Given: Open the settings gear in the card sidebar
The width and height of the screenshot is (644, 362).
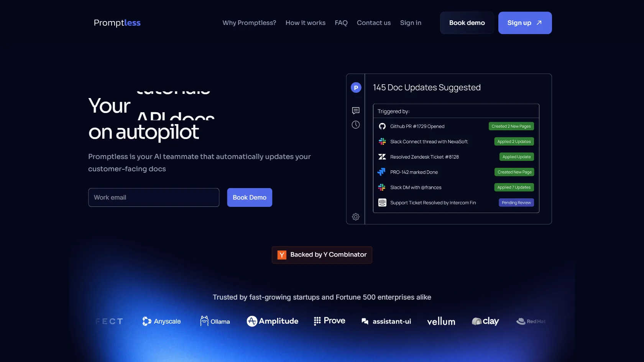Looking at the screenshot, I should 355,216.
